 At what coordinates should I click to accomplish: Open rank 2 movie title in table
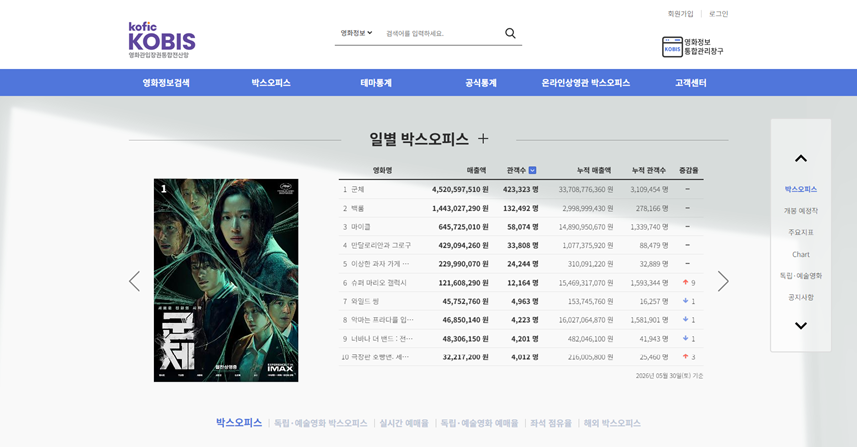357,208
